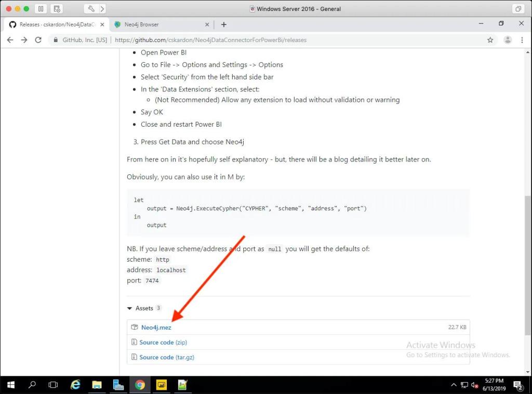Open Power BI Desktop from taskbar

coord(161,385)
